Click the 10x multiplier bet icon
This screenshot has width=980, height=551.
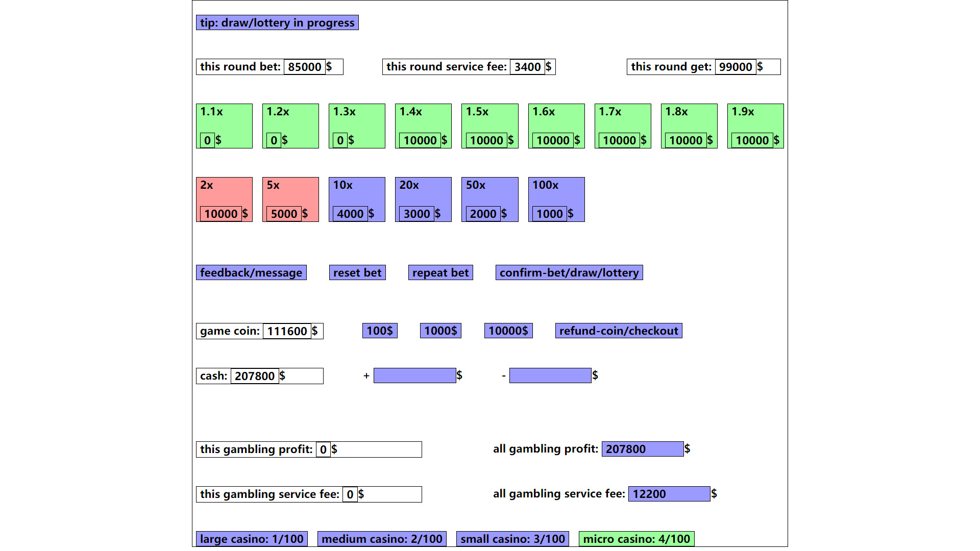[357, 199]
